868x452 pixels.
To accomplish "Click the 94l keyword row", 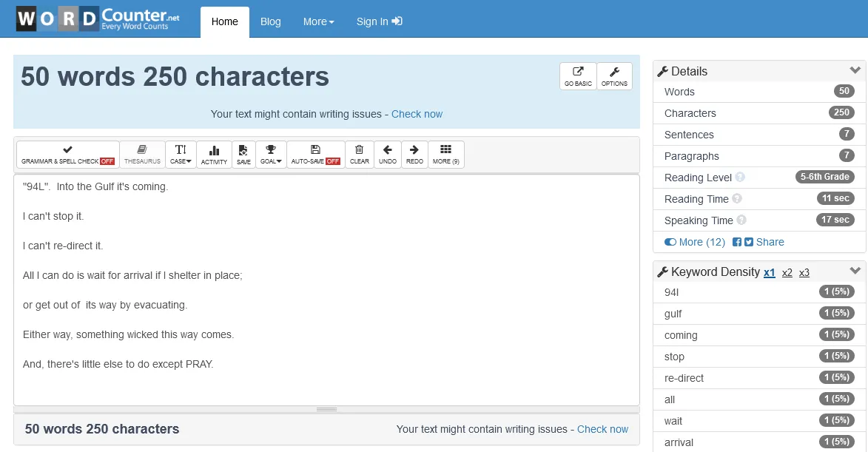I will click(759, 292).
